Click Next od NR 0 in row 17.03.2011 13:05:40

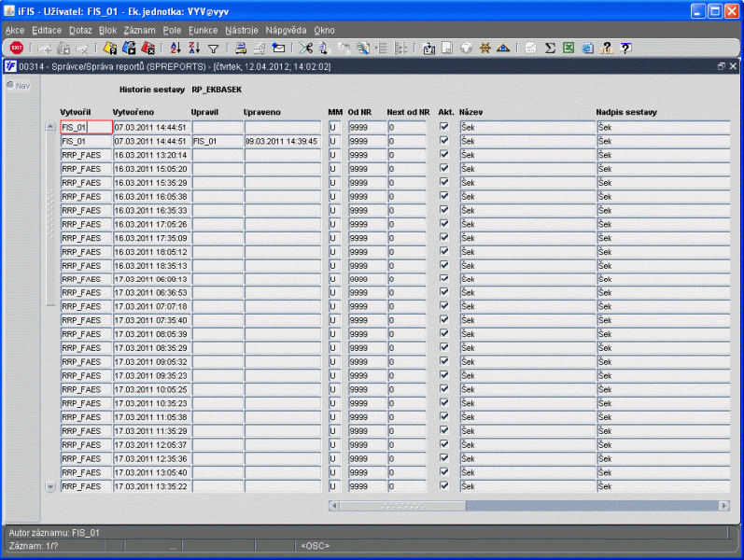pyautogui.click(x=407, y=472)
